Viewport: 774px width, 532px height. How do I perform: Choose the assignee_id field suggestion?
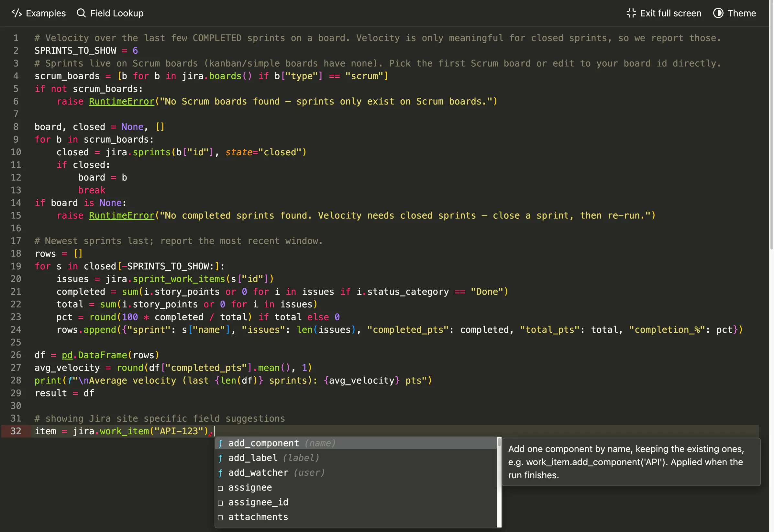356,502
